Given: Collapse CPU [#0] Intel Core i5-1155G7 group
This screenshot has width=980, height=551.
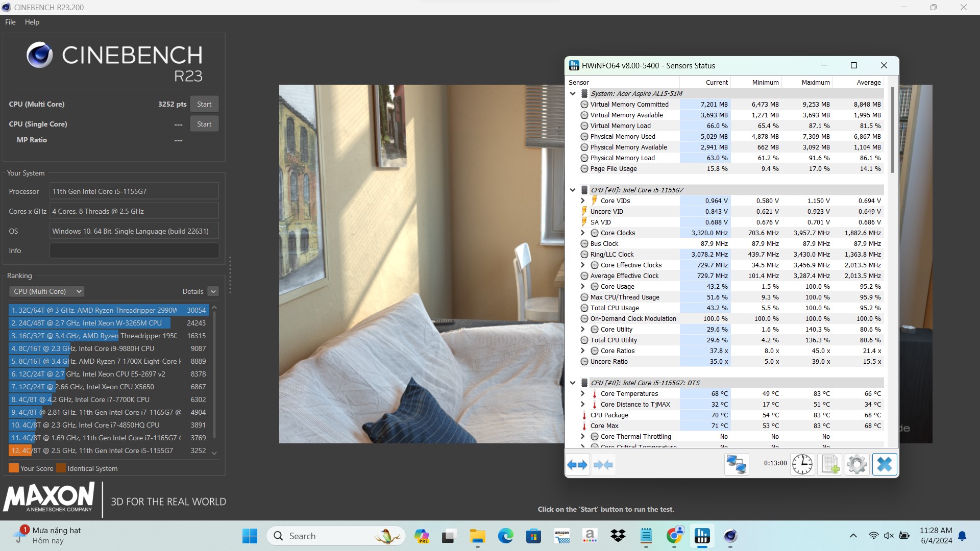Looking at the screenshot, I should tap(573, 190).
